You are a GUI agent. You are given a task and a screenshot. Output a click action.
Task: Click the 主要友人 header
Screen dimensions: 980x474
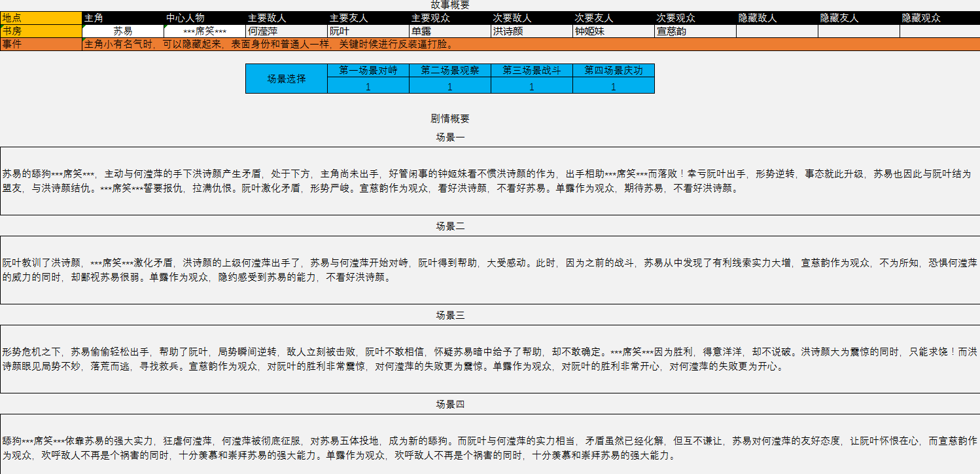tap(368, 18)
